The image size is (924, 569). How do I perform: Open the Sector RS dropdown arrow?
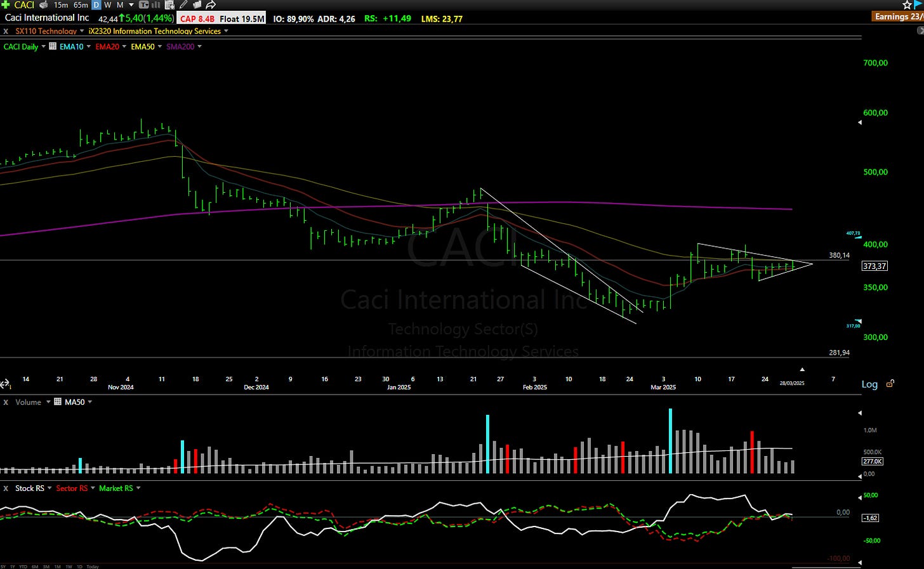point(93,488)
